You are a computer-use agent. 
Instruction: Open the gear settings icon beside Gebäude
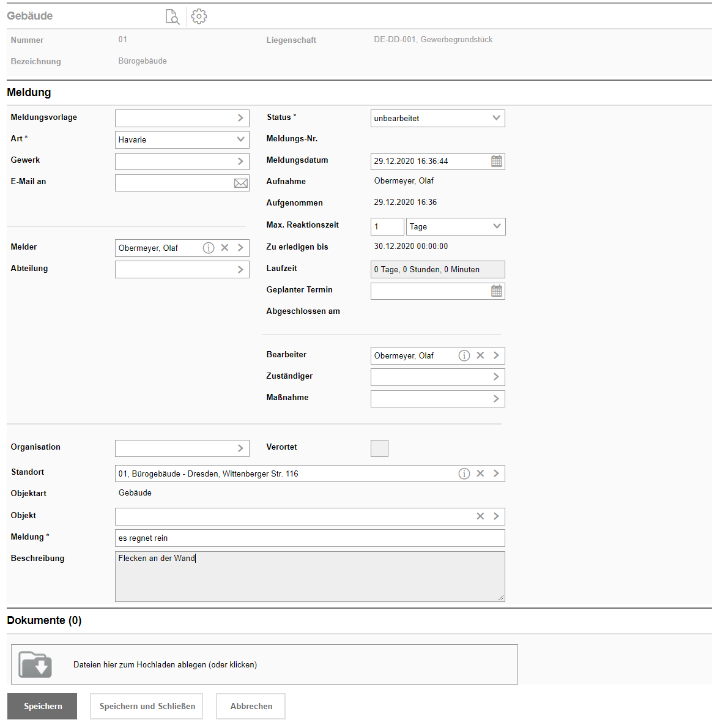(x=199, y=17)
